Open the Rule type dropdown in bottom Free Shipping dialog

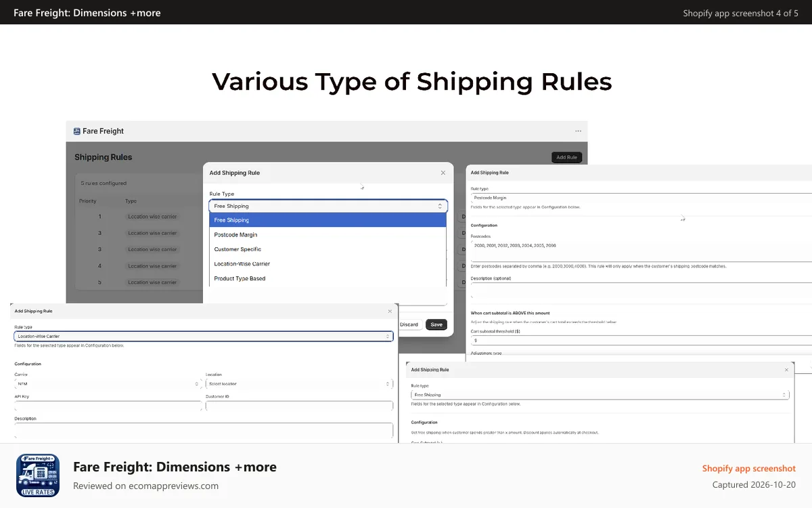[600, 395]
